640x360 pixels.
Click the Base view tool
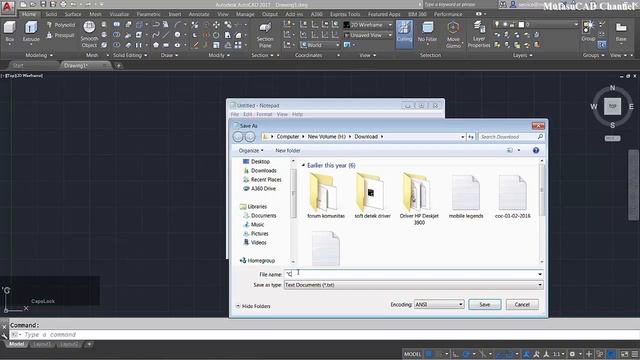[x=621, y=32]
